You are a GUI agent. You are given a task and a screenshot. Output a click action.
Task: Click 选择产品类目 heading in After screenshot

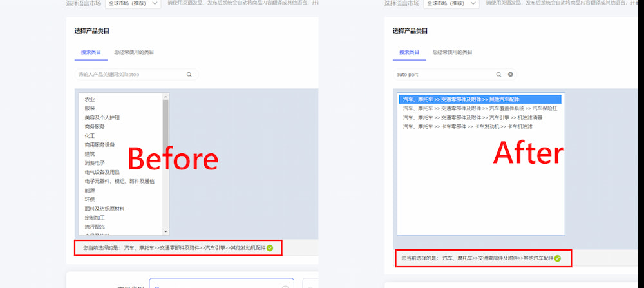coord(410,31)
